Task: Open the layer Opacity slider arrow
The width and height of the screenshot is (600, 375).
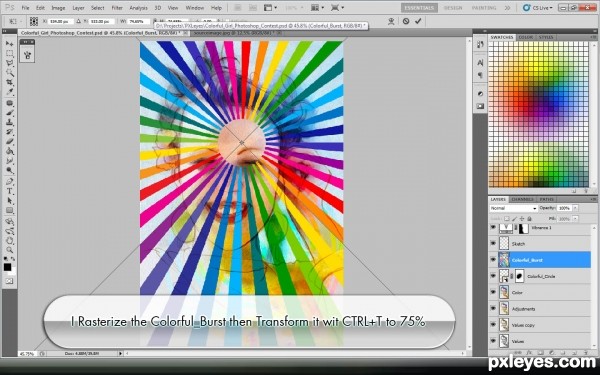Action: (x=576, y=208)
